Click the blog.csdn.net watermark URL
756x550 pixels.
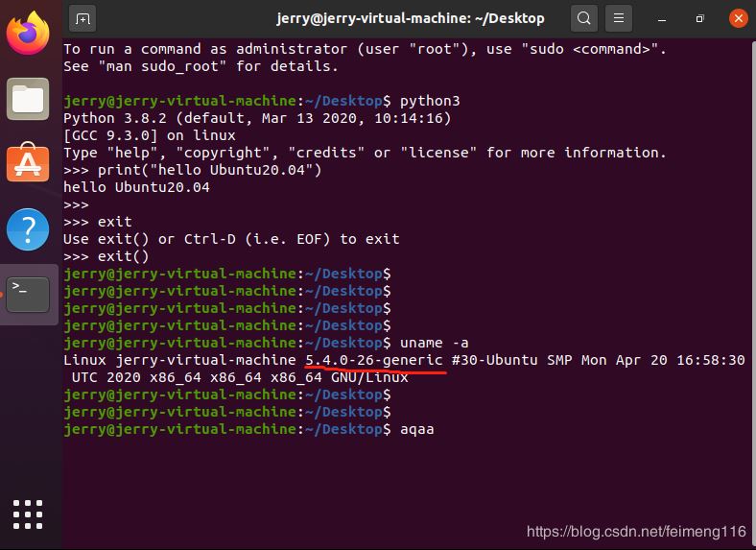(x=635, y=531)
